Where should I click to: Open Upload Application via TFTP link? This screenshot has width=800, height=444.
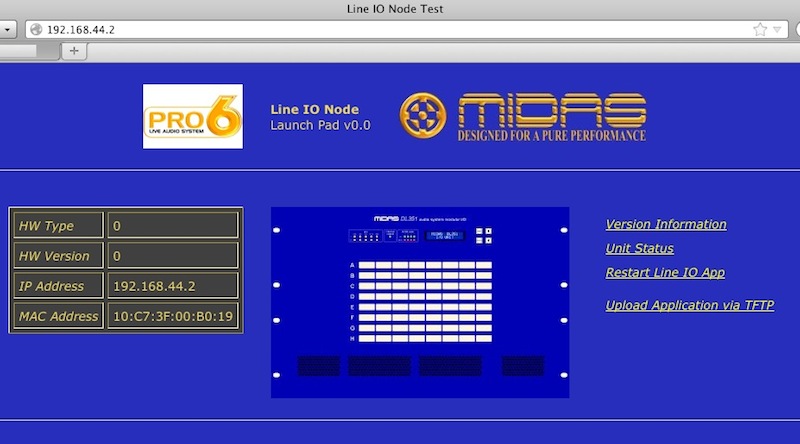tap(689, 305)
